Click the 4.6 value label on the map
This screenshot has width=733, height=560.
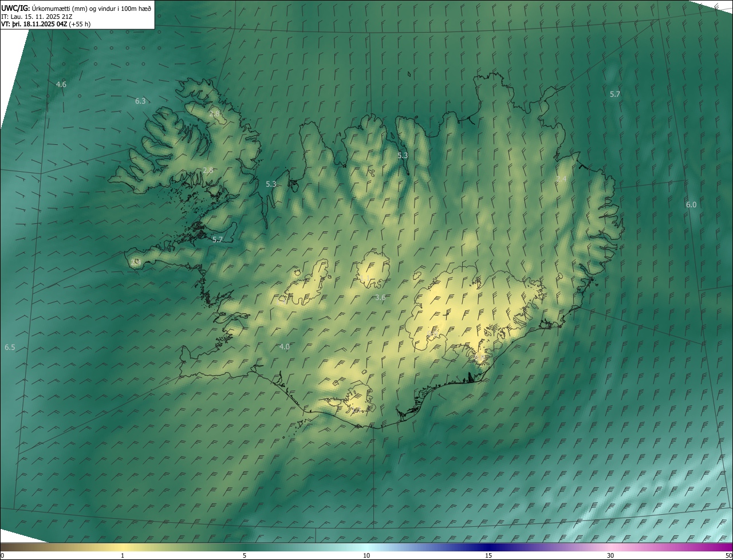pyautogui.click(x=61, y=84)
